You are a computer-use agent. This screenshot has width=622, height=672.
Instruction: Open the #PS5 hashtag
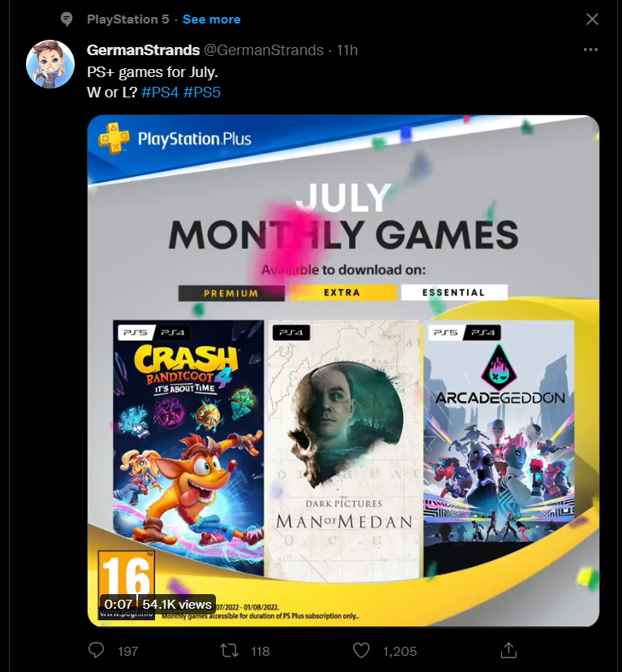tap(202, 93)
